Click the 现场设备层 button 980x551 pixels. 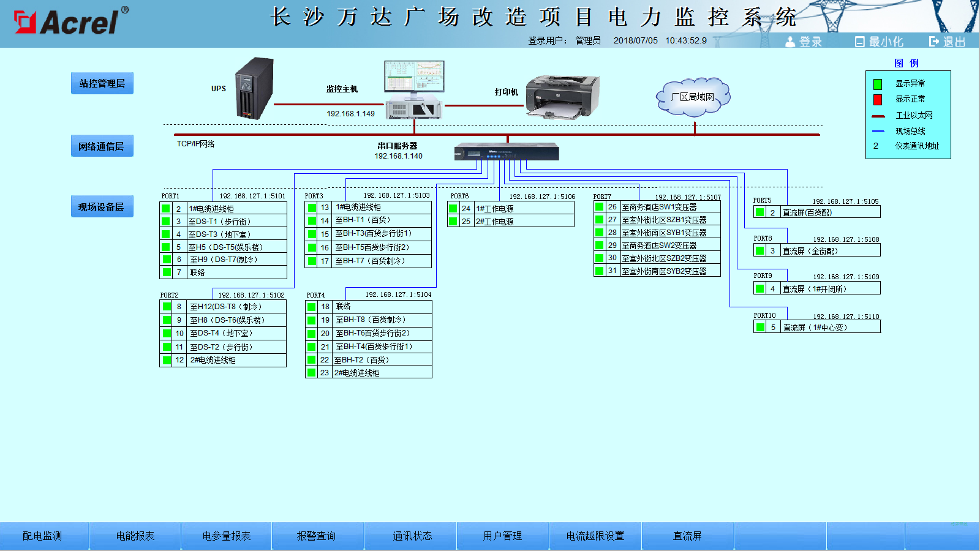click(102, 207)
